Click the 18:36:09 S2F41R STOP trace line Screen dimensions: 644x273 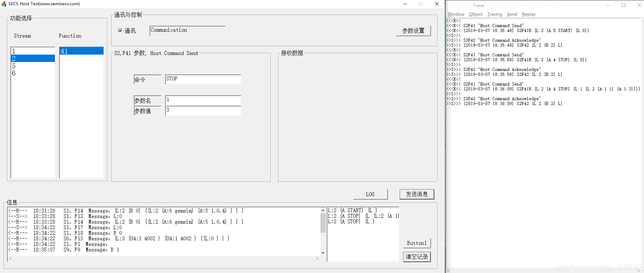point(543,89)
